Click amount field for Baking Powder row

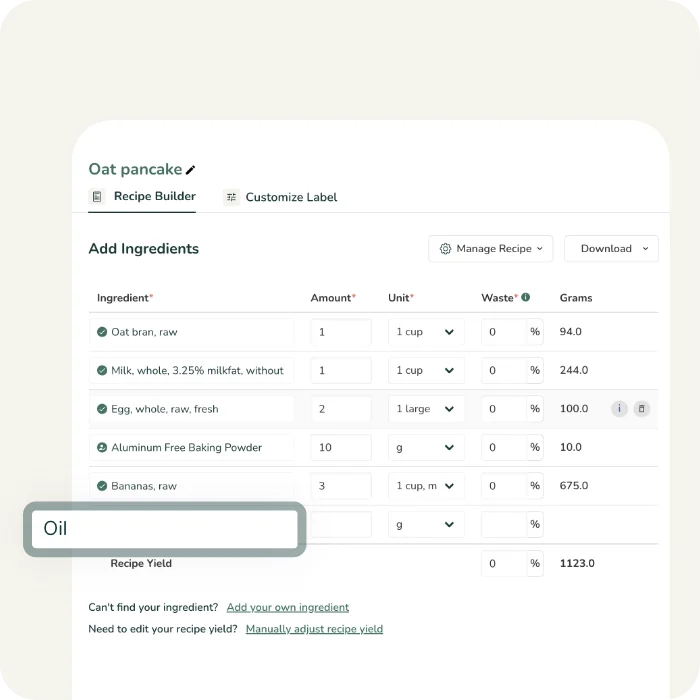coord(340,448)
